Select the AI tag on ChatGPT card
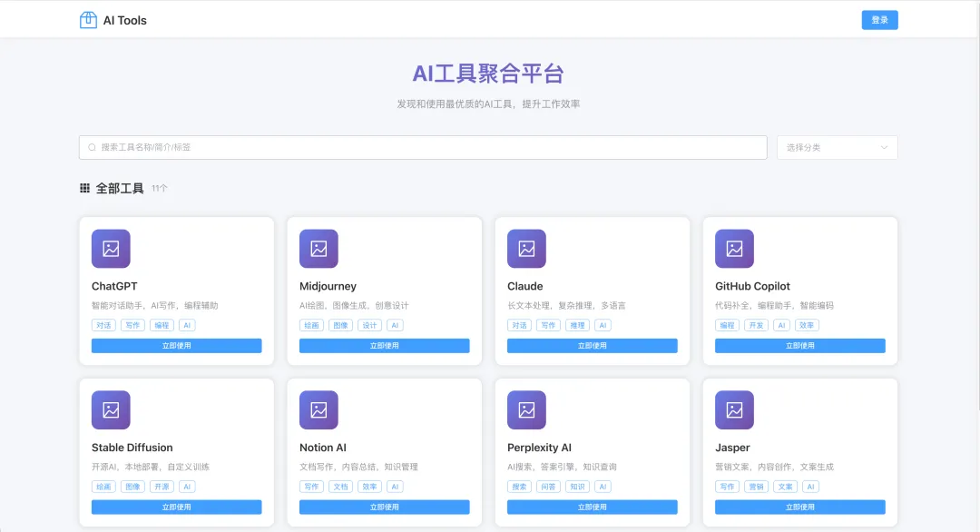This screenshot has height=532, width=980. pyautogui.click(x=187, y=325)
